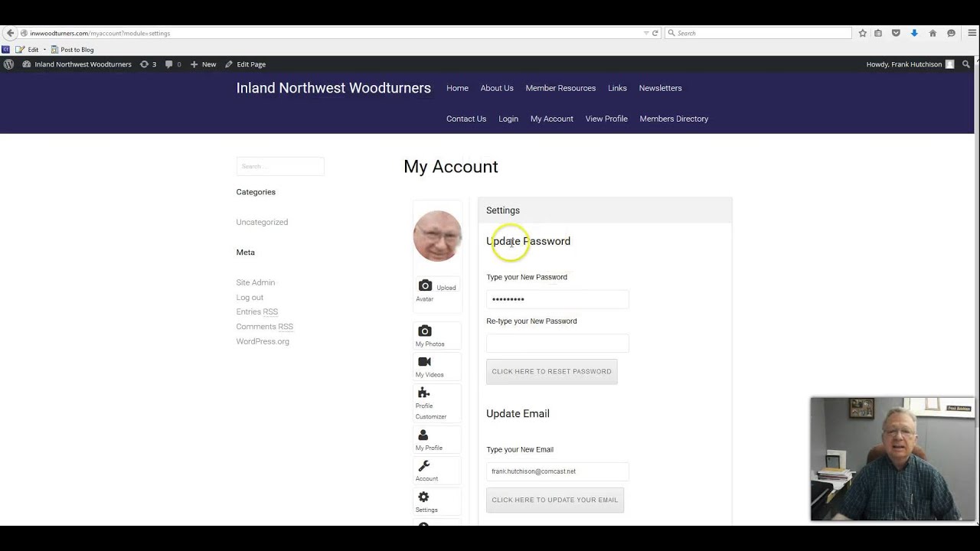The width and height of the screenshot is (980, 551).
Task: Open the Entries RSS link
Action: [257, 311]
